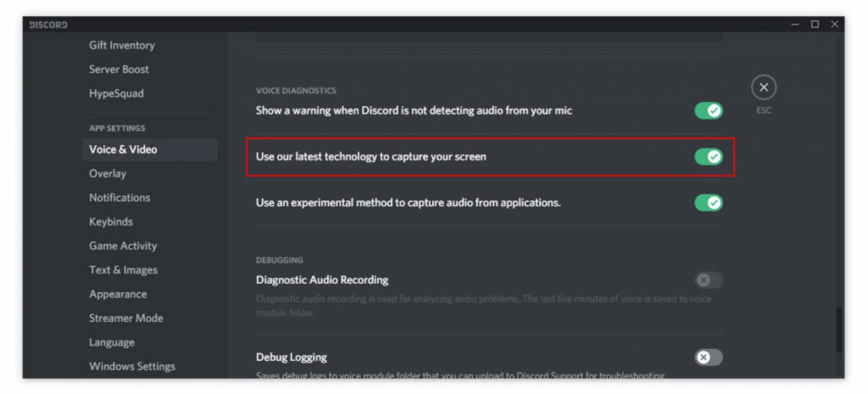Image resolution: width=868 pixels, height=394 pixels.
Task: Disable the mic audio detection warning toggle
Action: coord(708,111)
